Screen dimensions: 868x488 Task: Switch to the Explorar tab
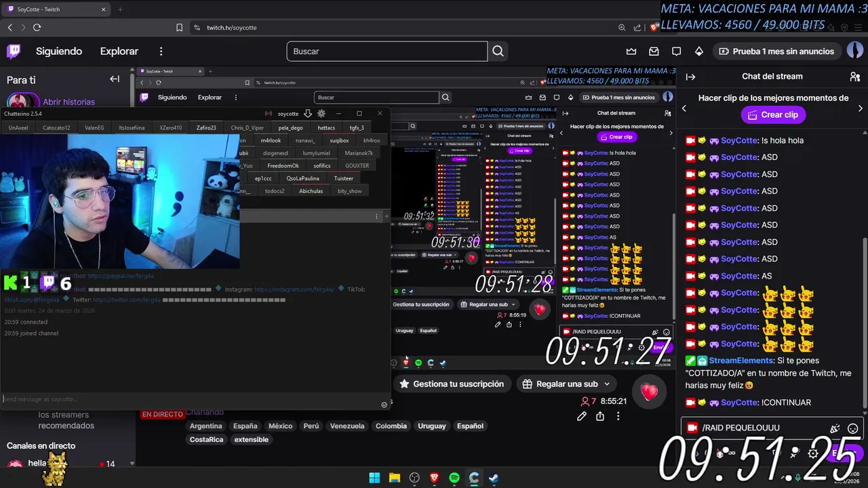(x=119, y=52)
